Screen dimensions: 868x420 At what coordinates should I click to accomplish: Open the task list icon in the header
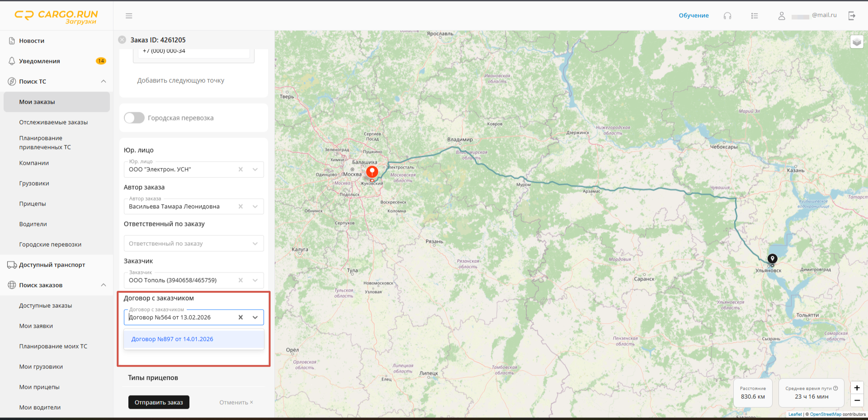(755, 16)
